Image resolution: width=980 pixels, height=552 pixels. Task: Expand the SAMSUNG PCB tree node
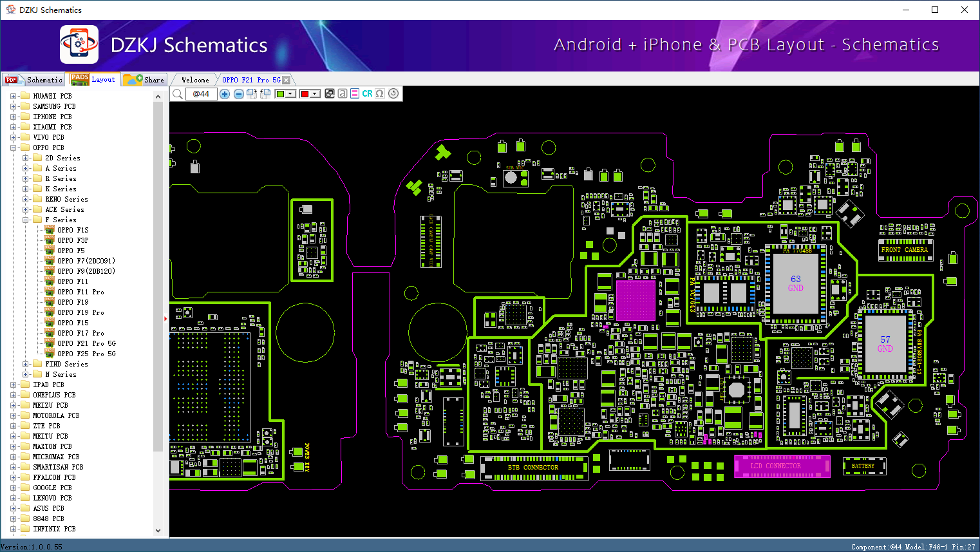14,106
